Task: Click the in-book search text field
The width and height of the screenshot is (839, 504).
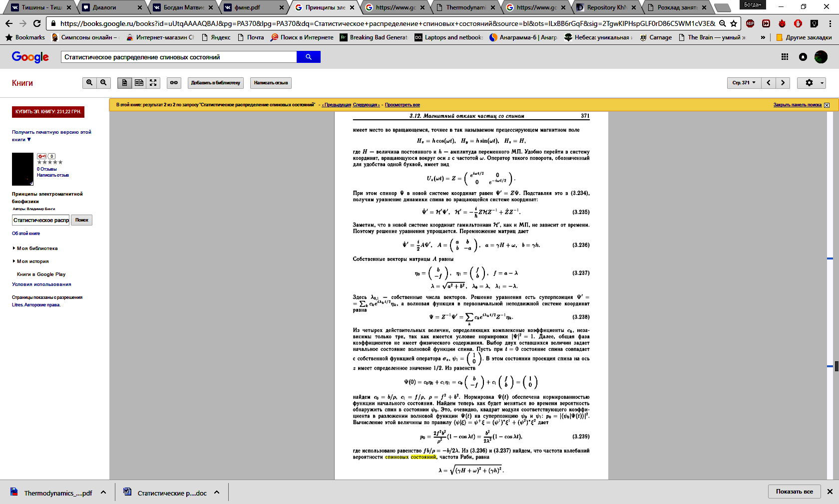Action: (41, 220)
